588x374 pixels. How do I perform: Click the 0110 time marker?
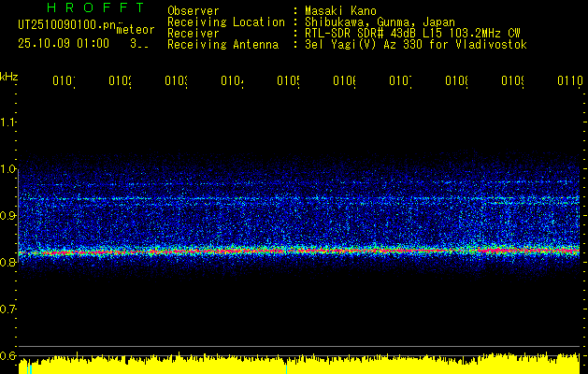point(569,81)
